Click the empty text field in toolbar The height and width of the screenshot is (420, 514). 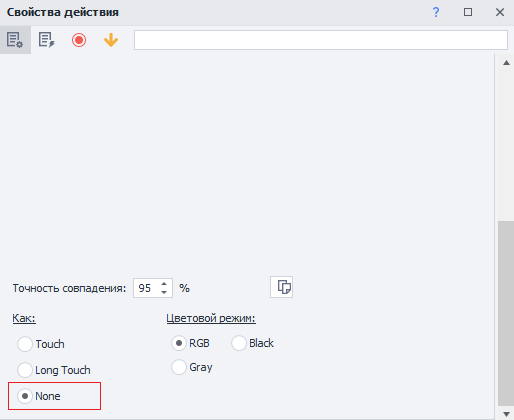click(x=321, y=40)
